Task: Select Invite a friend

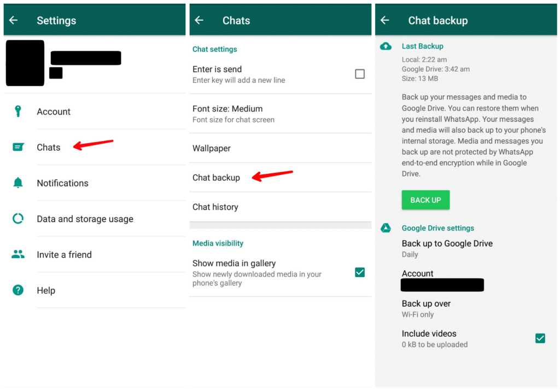Action: coord(95,254)
